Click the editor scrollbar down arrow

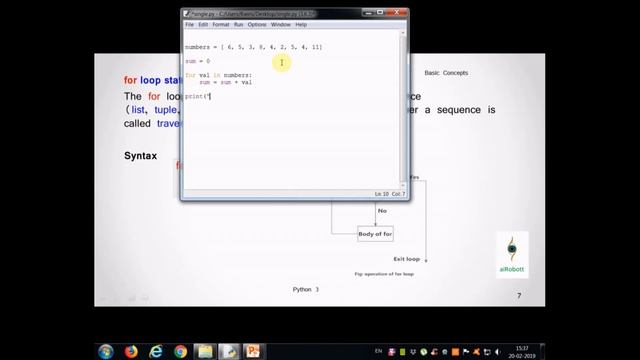403,185
